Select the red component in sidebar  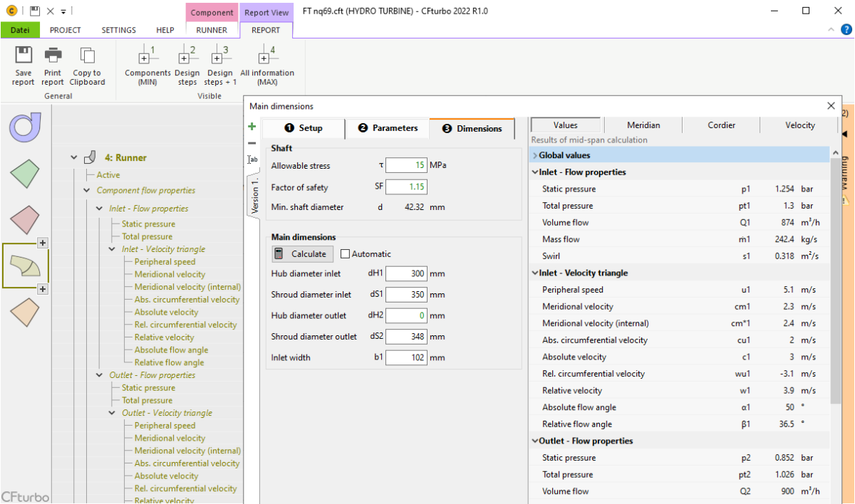point(25,220)
